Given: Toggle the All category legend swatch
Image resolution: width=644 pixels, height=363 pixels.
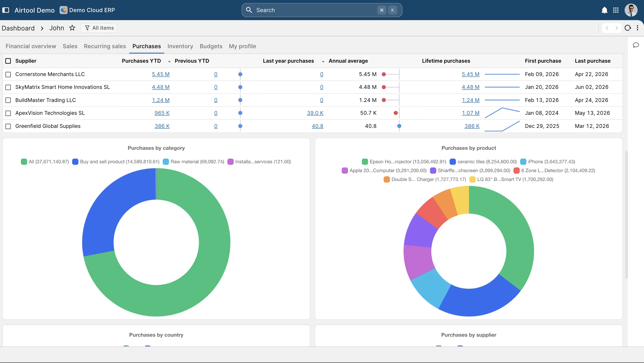Looking at the screenshot, I should point(24,162).
